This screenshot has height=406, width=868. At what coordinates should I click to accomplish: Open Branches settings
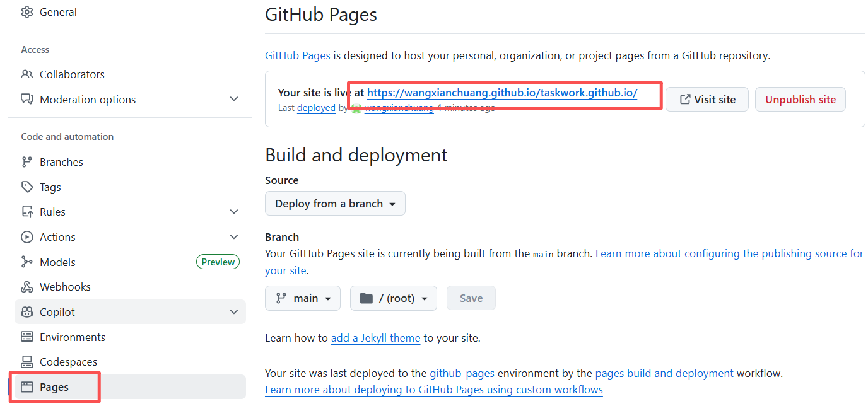point(130,162)
